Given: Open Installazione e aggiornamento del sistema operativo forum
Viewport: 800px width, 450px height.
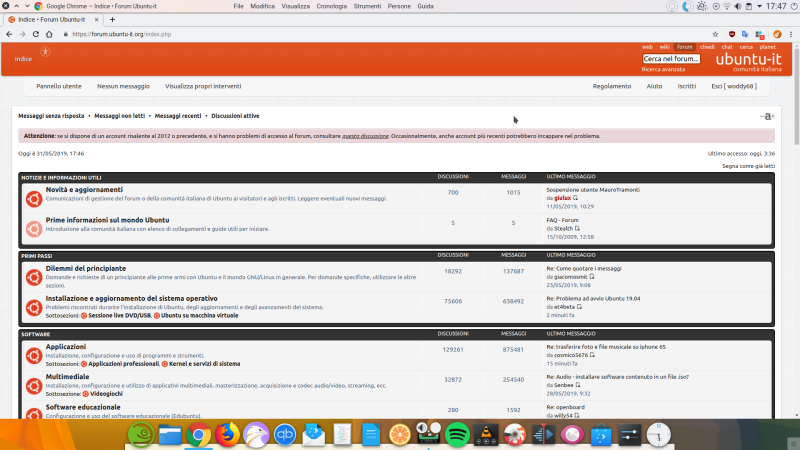Looking at the screenshot, I should click(132, 298).
